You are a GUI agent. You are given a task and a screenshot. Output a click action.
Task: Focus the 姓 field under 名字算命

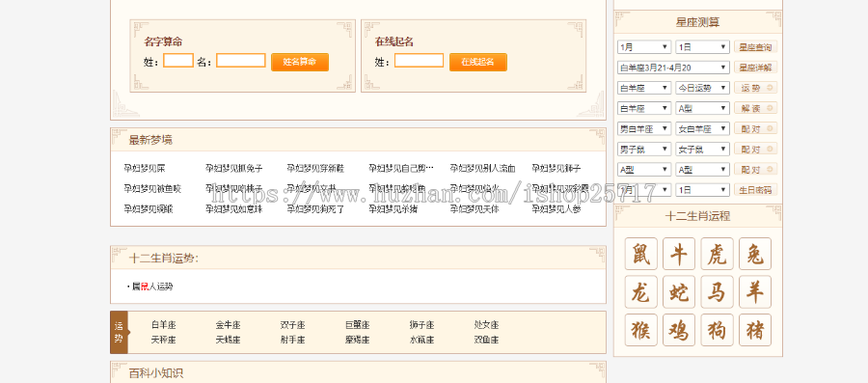[x=178, y=61]
